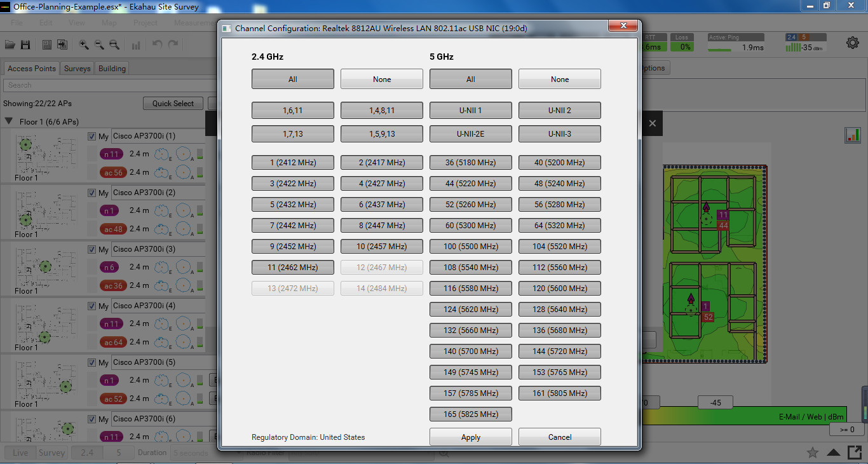Viewport: 868px width, 464px height.
Task: Choose the U-NII 1 channel preset
Action: click(x=471, y=111)
